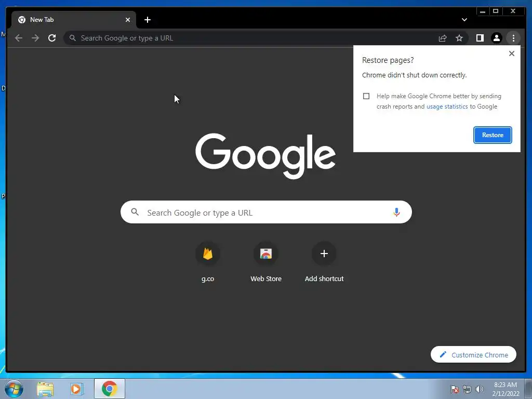Launch Windows Media Player from taskbar
The width and height of the screenshot is (532, 399).
pos(77,389)
